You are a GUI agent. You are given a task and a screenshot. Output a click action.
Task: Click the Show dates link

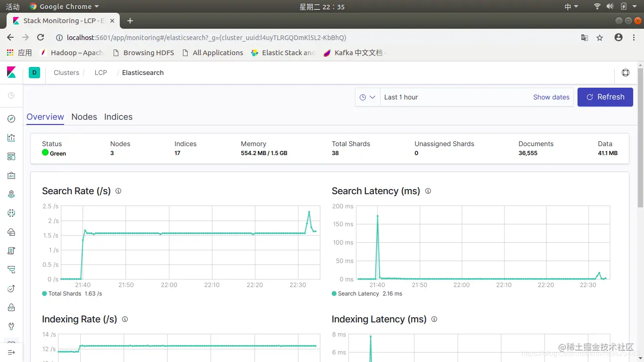pyautogui.click(x=551, y=97)
